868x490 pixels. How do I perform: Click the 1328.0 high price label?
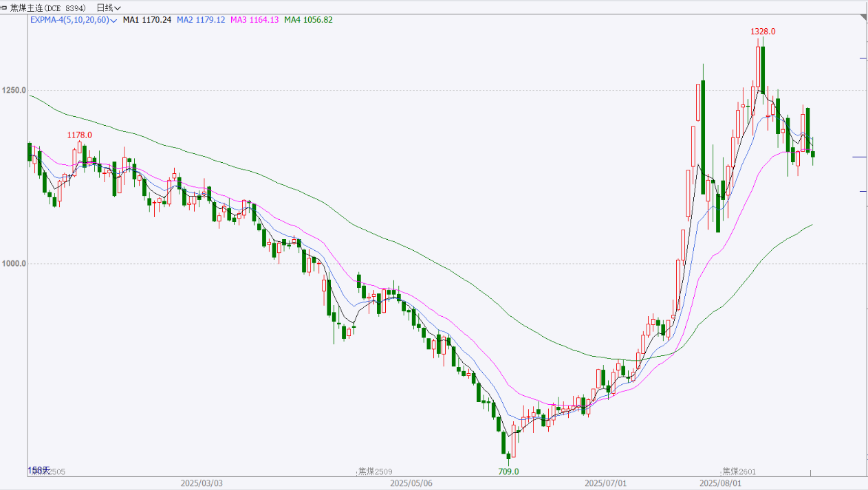coord(763,32)
